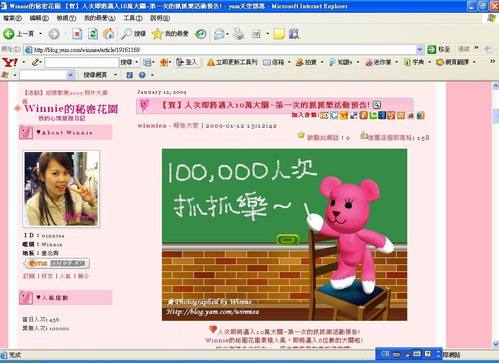The height and width of the screenshot is (363, 499).
Task: Open the Yahoo Knowledge+ toolbar button
Action: click(x=340, y=62)
